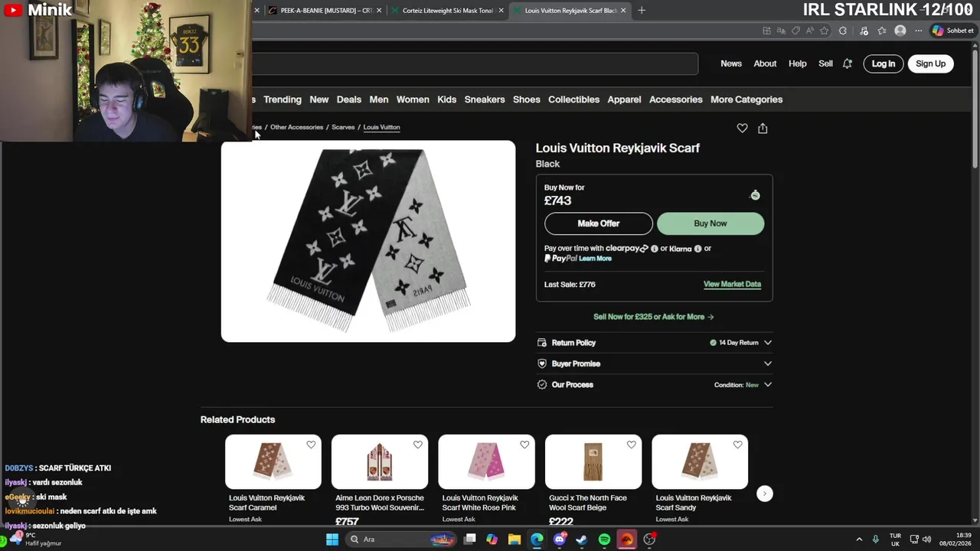Open News header link
The width and height of the screenshot is (980, 551).
point(731,64)
